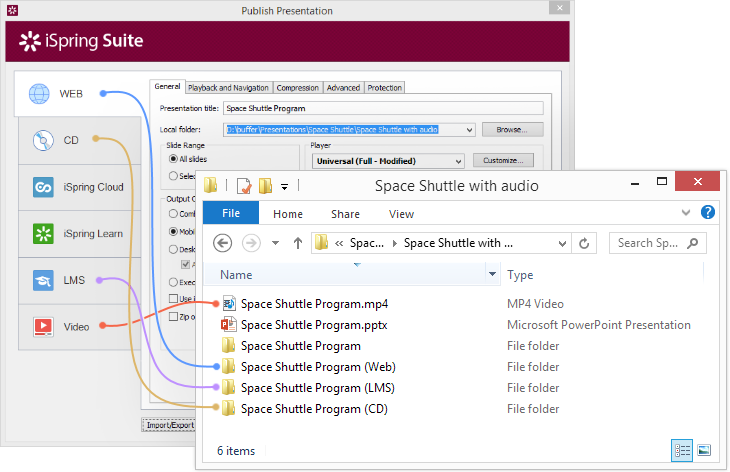The image size is (730, 472).
Task: Click the Presentation title input field
Action: point(383,108)
